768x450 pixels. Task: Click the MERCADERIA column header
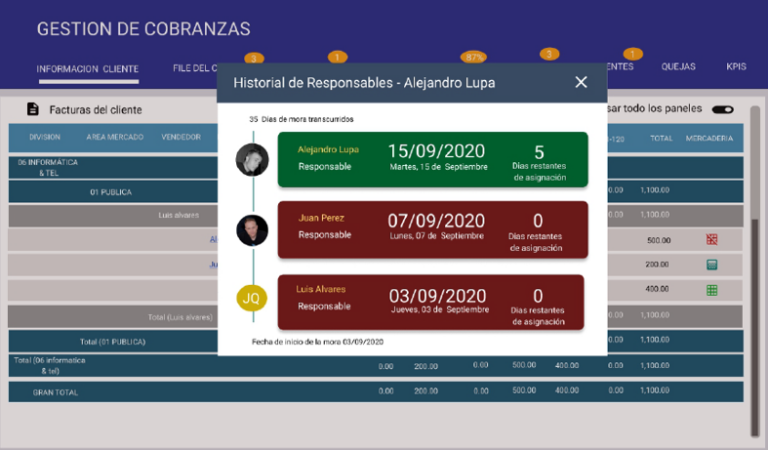coord(709,139)
